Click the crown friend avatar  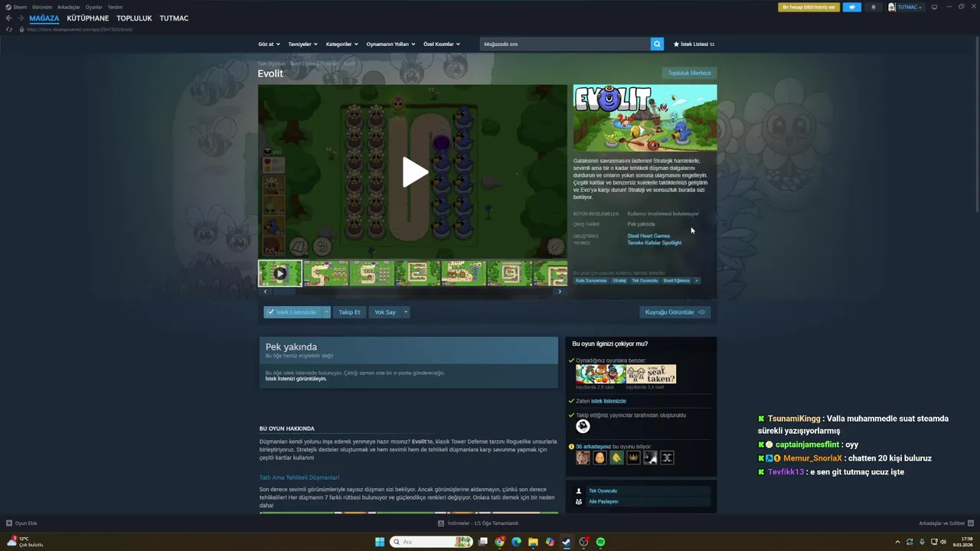[633, 458]
